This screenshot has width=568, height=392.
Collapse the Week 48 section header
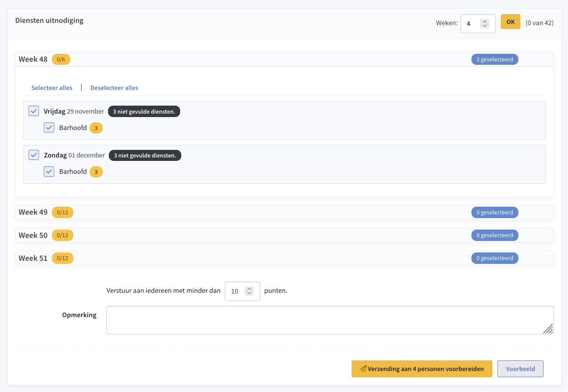(x=284, y=59)
